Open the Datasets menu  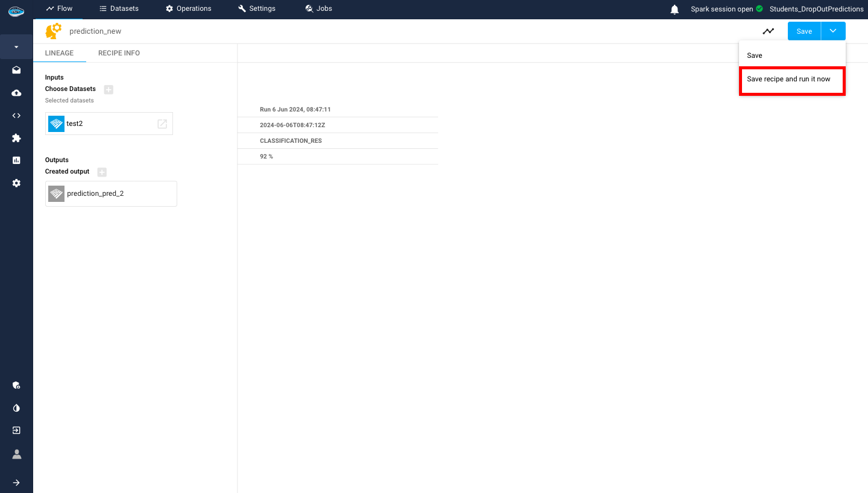(x=119, y=8)
